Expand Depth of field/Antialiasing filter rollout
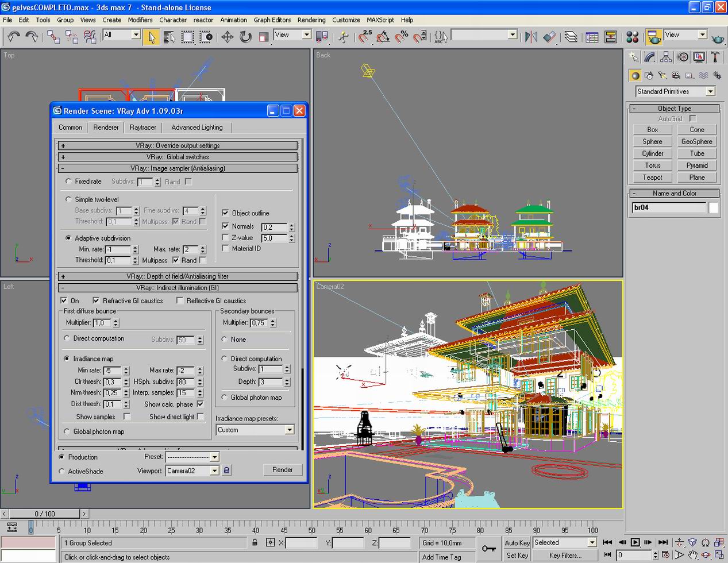 [x=178, y=276]
